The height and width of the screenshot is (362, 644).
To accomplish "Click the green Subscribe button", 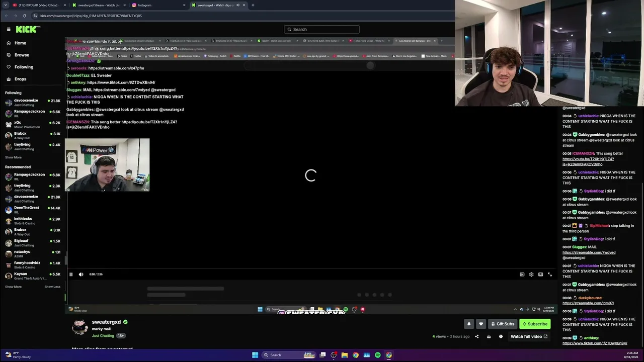I will (x=535, y=324).
